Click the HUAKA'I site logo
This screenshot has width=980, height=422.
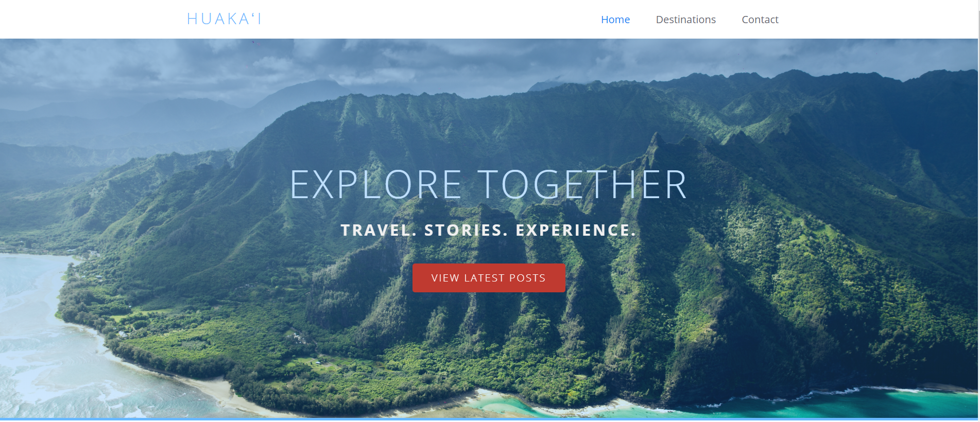224,19
